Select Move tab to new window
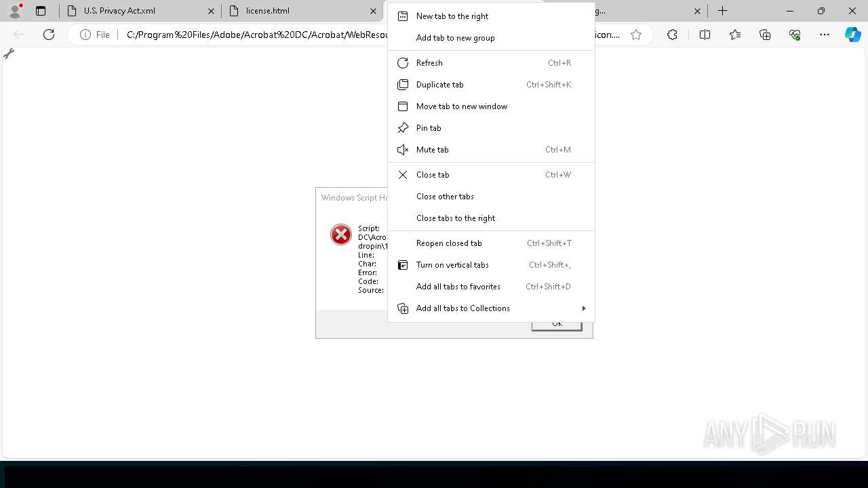 tap(491, 106)
